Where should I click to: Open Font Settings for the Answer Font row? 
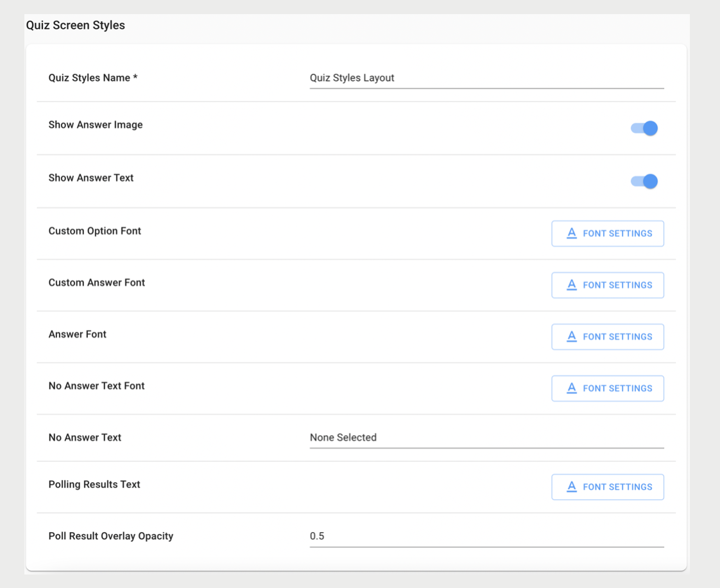point(608,337)
